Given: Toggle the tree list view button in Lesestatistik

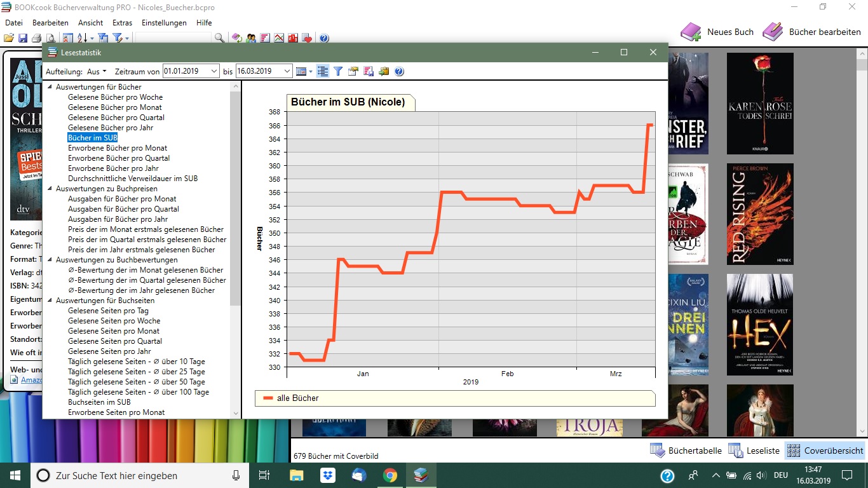Looking at the screenshot, I should (323, 71).
